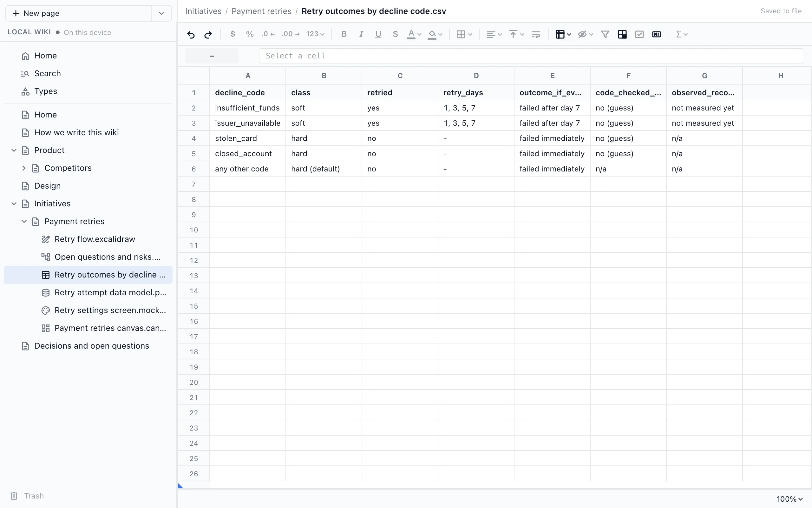Open the 100% zoom dropdown
The width and height of the screenshot is (812, 508).
[x=789, y=499]
